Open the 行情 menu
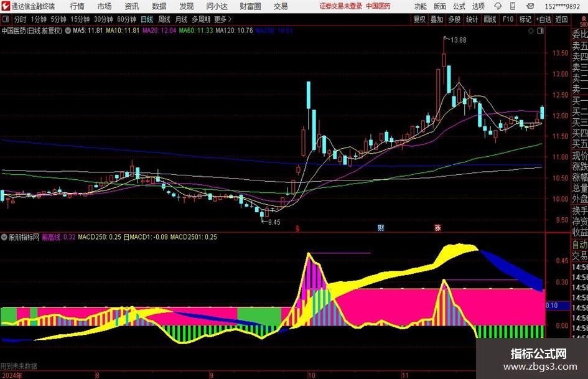The image size is (588, 379). [x=77, y=6]
